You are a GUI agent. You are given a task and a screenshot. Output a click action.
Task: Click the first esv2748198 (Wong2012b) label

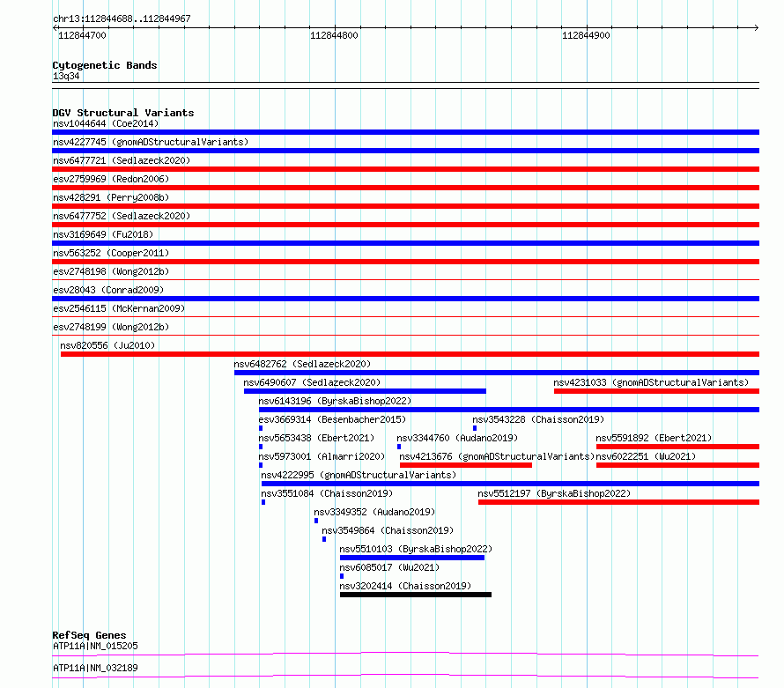coord(111,271)
